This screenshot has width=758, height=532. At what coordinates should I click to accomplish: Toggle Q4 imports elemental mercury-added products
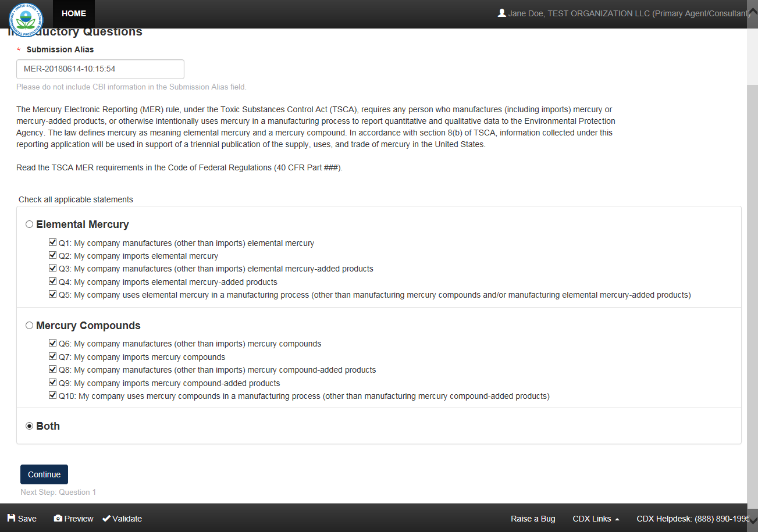[53, 281]
